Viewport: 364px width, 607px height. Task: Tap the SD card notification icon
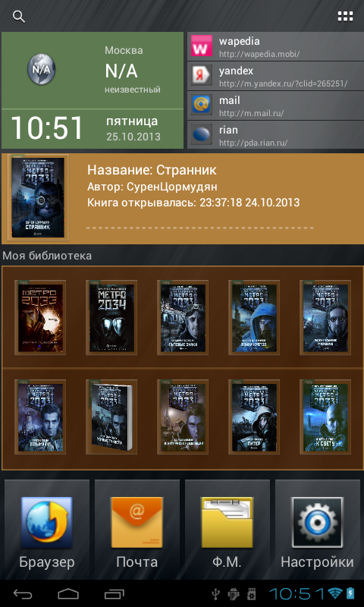coord(252,593)
